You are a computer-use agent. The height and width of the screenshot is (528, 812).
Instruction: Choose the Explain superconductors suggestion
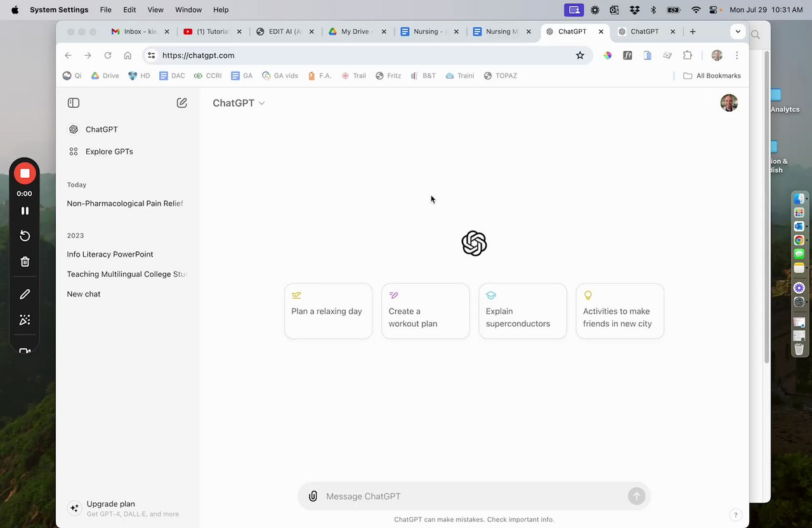point(523,311)
